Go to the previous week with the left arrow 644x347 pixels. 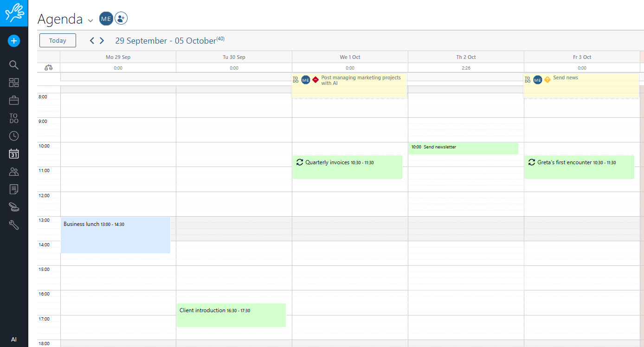point(91,40)
